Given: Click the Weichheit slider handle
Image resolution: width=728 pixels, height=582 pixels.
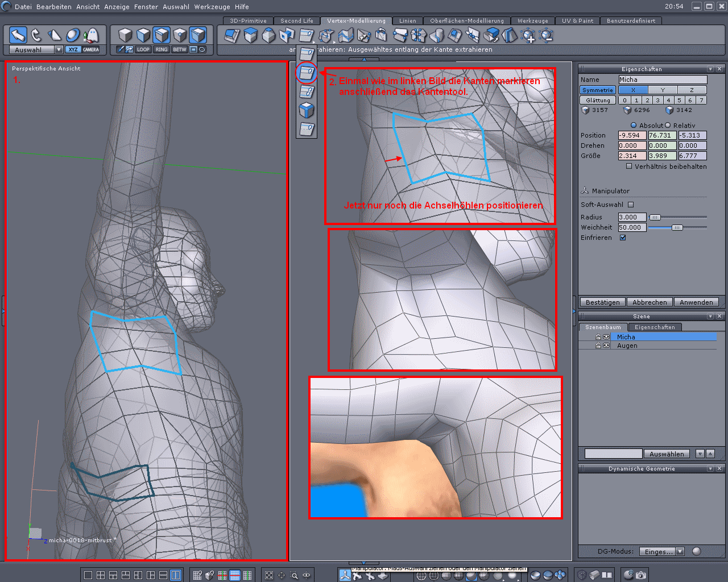Looking at the screenshot, I should [677, 227].
